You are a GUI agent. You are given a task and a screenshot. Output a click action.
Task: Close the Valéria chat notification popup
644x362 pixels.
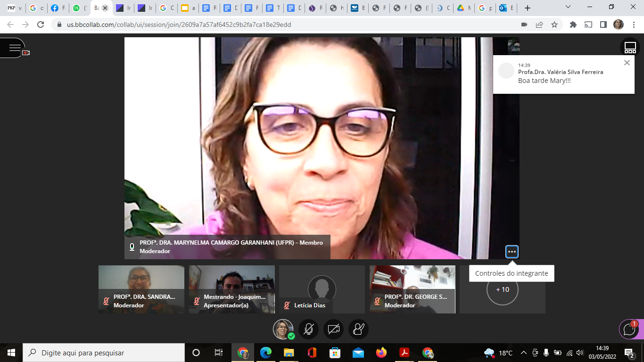tap(627, 63)
